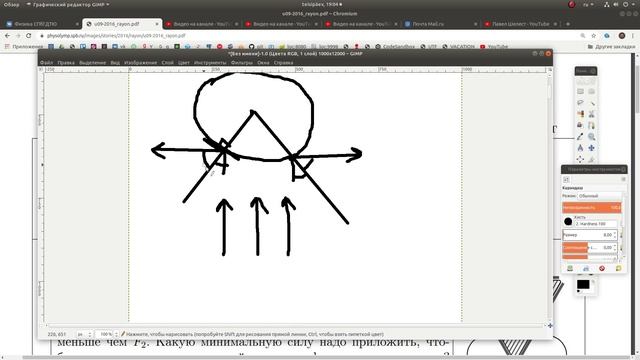This screenshot has width=640, height=360.
Task: Click Chromium address bar URL
Action: click(x=116, y=36)
